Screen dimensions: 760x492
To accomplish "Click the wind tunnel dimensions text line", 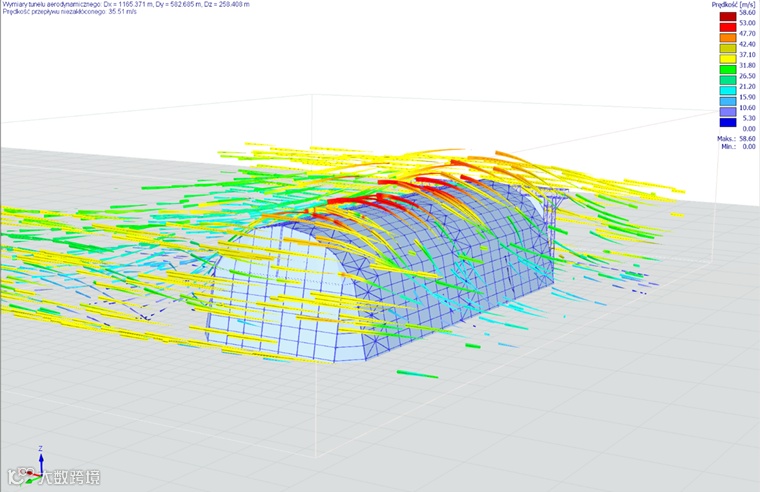I will pos(127,4).
